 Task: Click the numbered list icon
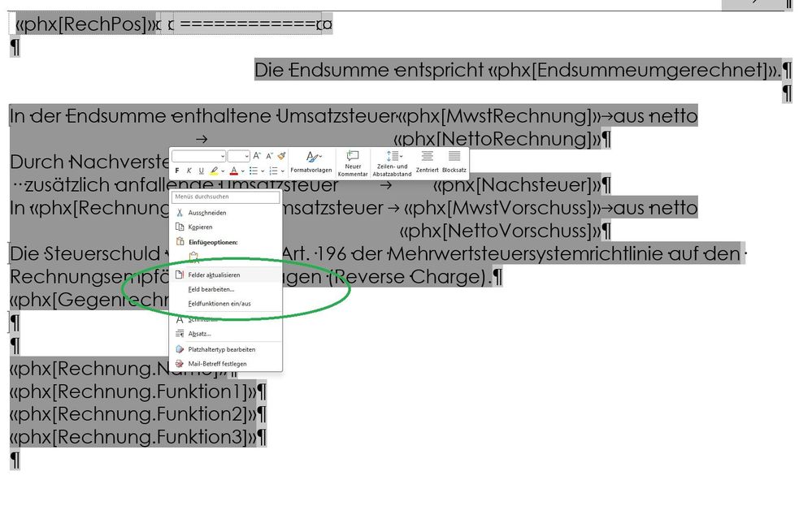(273, 171)
